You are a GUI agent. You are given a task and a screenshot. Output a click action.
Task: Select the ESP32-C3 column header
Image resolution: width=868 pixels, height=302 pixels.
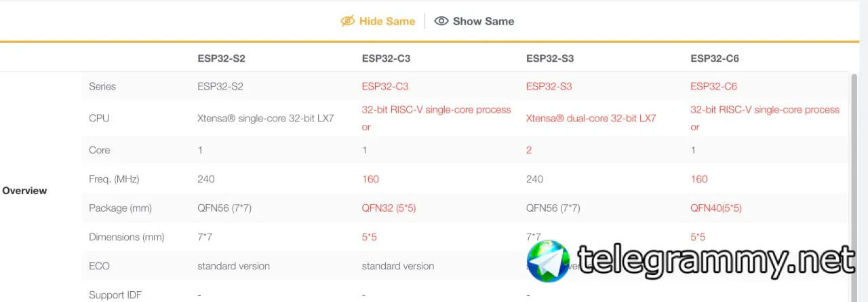pos(386,58)
